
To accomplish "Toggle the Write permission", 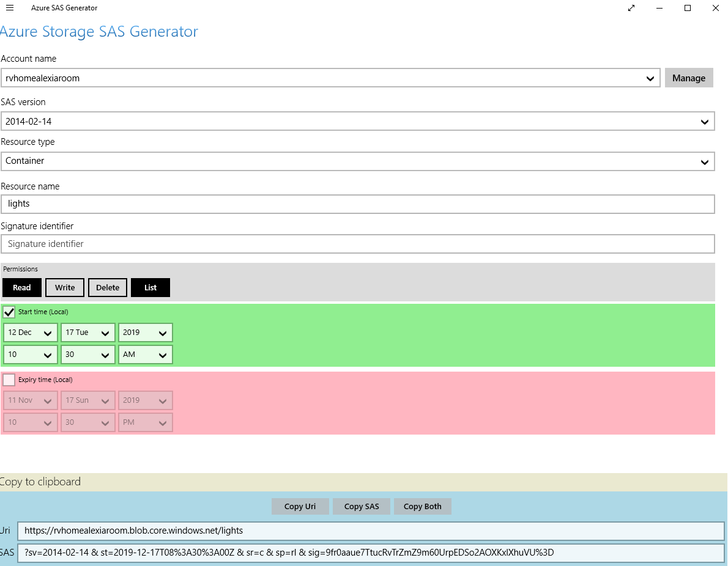I will pos(64,287).
